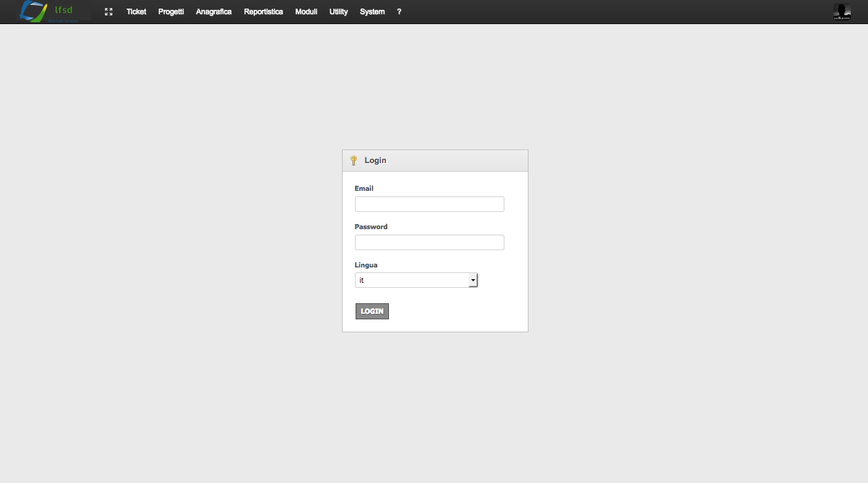Open the Utility menu
This screenshot has width=868, height=483.
point(338,11)
